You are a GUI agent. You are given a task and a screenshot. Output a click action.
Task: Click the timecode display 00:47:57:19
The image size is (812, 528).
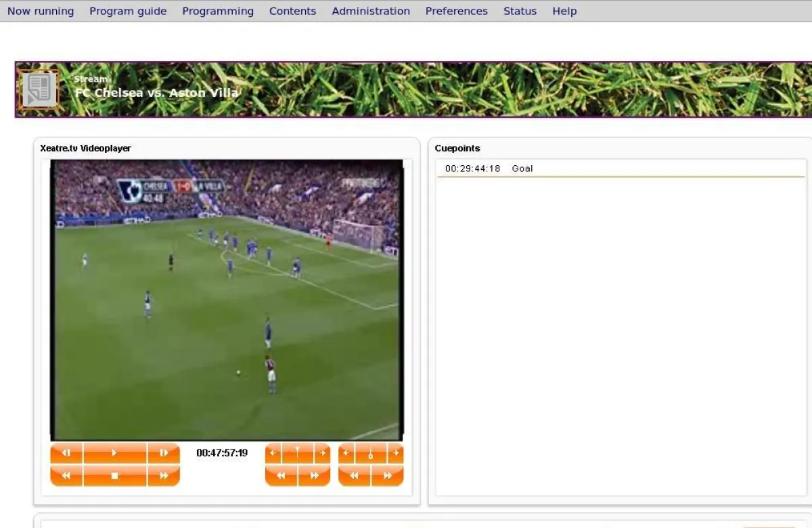tap(222, 453)
